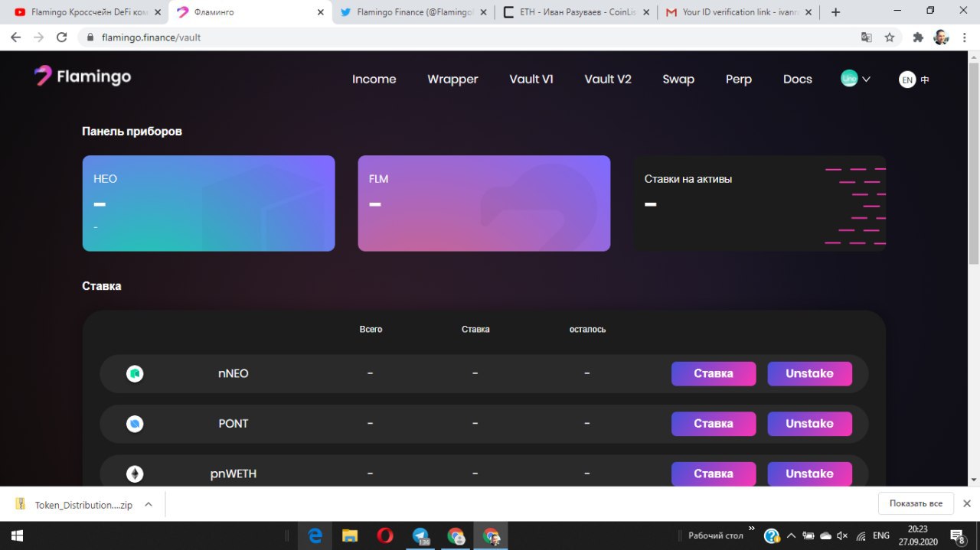Click the Всего column header
Screen dimensions: 980x550
pyautogui.click(x=371, y=329)
